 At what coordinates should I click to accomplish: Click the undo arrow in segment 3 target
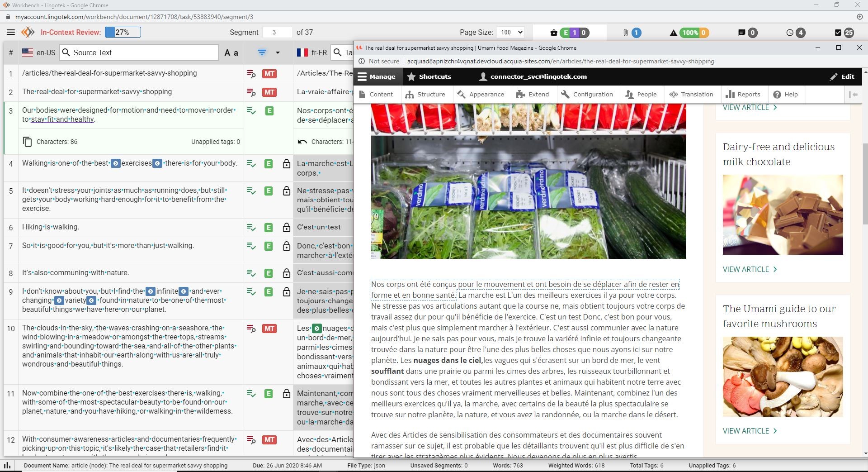click(302, 142)
